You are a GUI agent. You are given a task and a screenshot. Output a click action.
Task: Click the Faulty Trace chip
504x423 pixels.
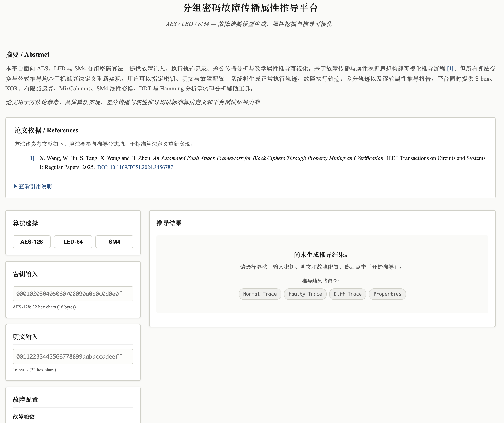[x=305, y=294]
